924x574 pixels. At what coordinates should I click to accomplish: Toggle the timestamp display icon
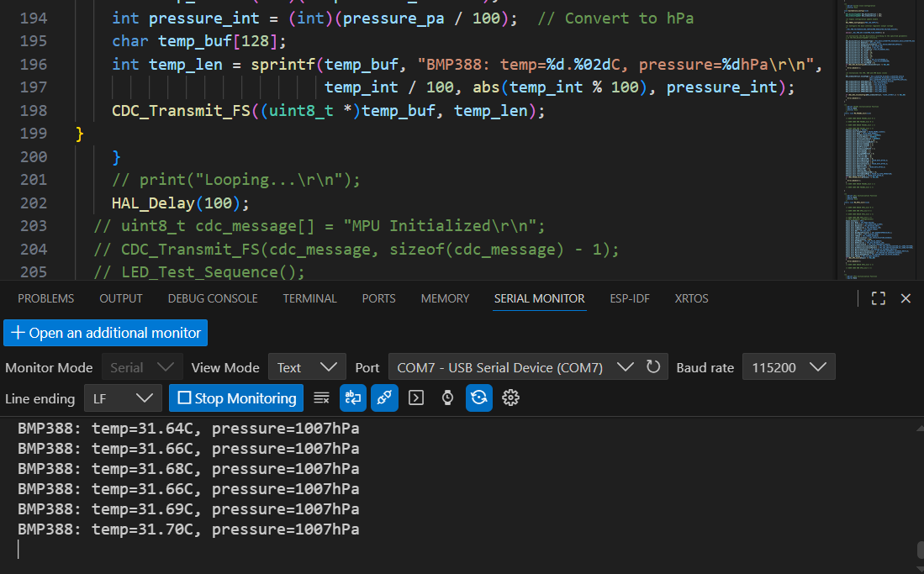(447, 398)
